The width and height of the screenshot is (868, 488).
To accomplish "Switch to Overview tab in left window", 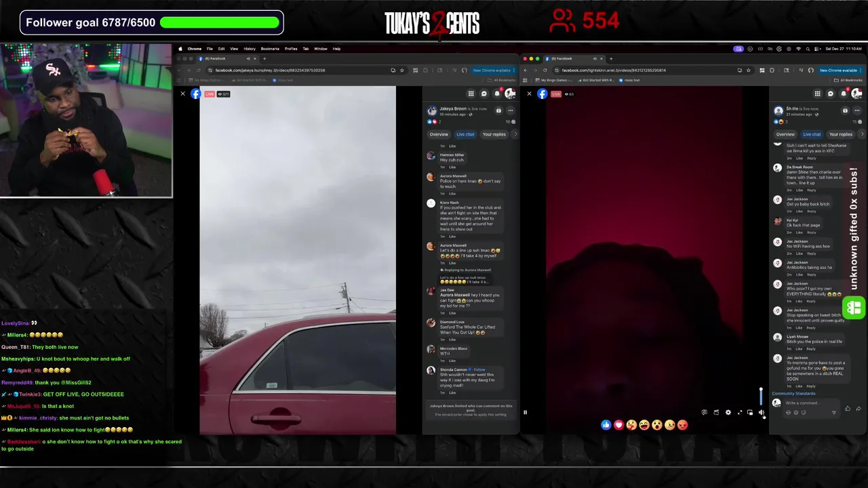I will [439, 134].
